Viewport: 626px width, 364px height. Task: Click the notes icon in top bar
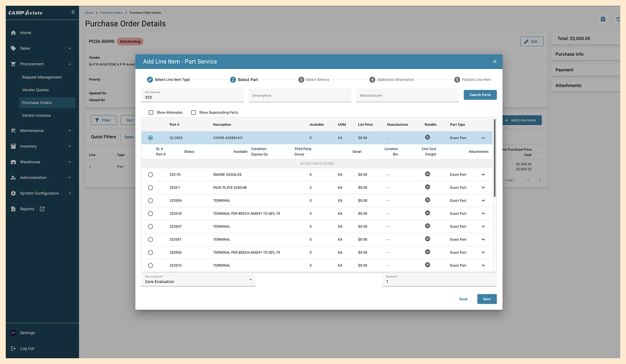pyautogui.click(x=602, y=19)
